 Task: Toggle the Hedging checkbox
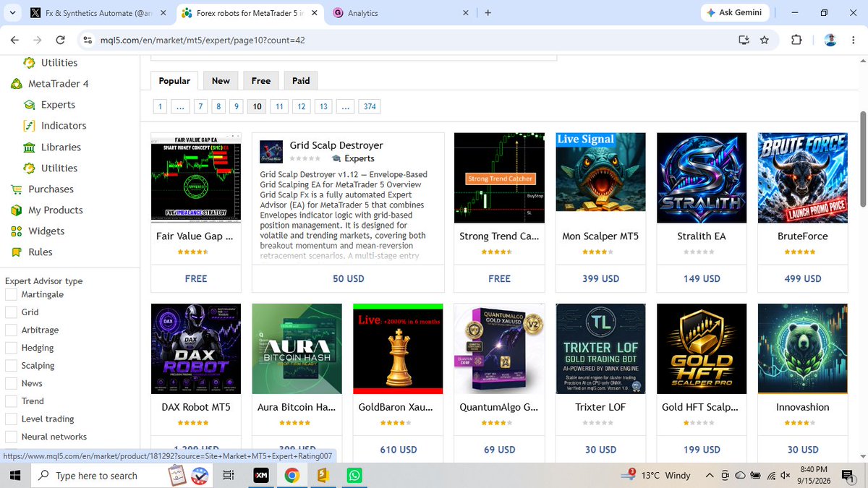(x=11, y=348)
